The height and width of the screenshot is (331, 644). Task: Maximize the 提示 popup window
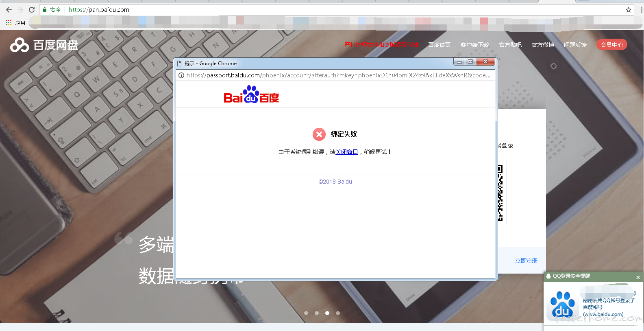(470, 62)
